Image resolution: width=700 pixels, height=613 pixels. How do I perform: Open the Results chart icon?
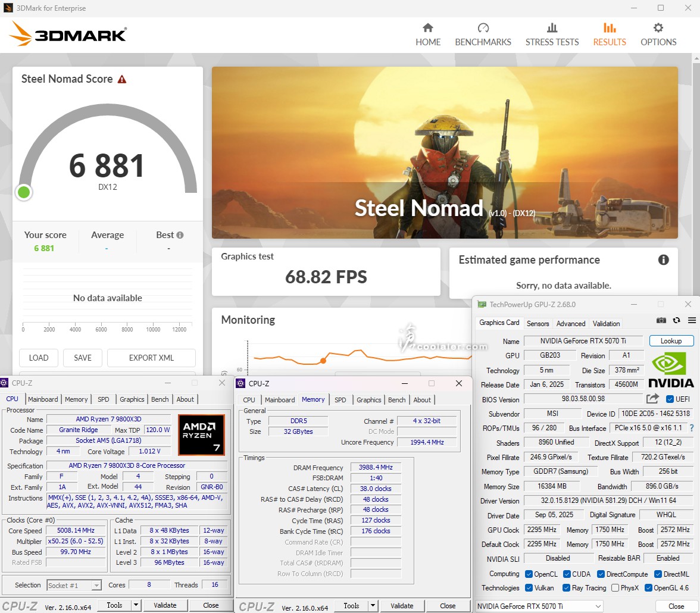click(x=610, y=28)
